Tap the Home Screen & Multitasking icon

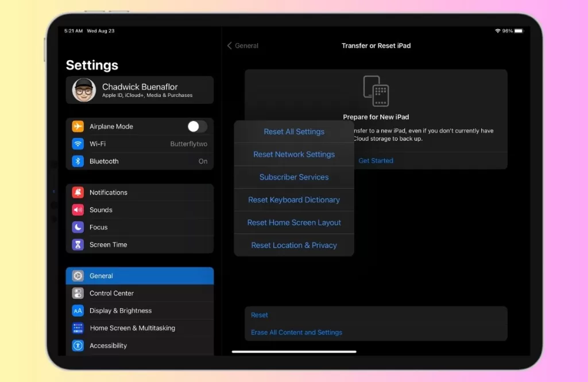pos(78,328)
